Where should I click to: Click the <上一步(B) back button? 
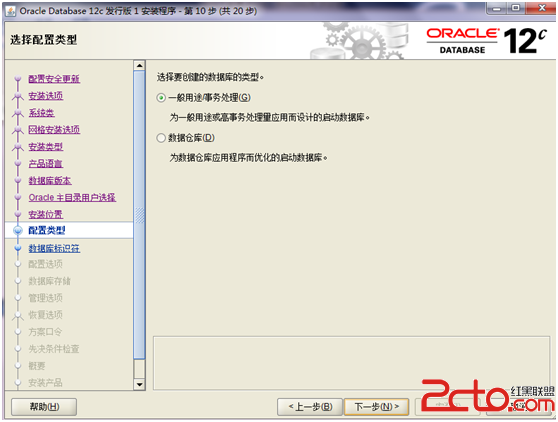click(x=310, y=407)
